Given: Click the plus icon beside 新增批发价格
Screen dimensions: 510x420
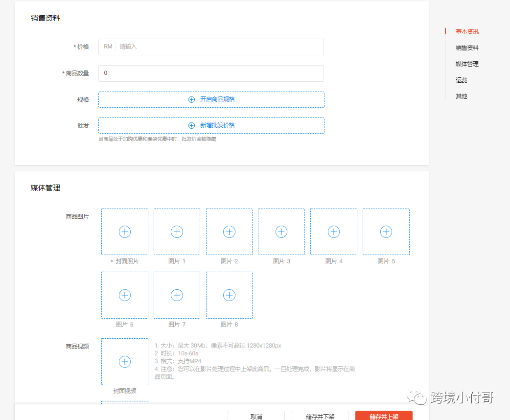Looking at the screenshot, I should pos(191,126).
